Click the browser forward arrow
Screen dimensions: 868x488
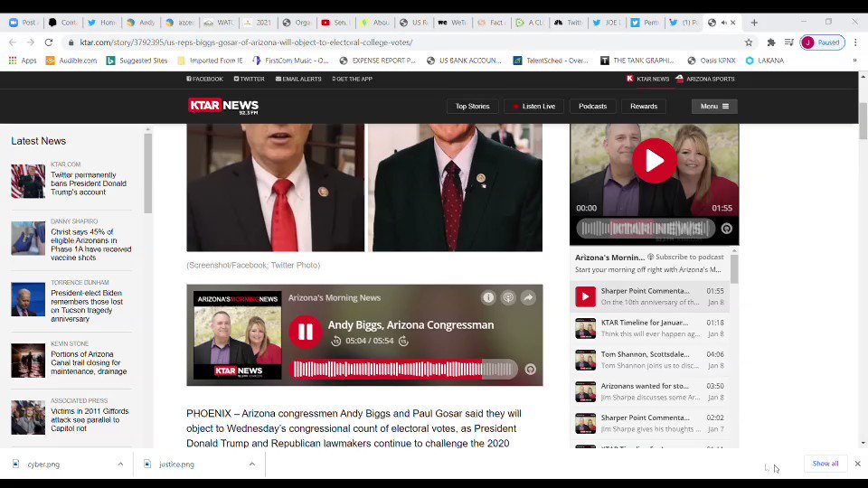31,42
